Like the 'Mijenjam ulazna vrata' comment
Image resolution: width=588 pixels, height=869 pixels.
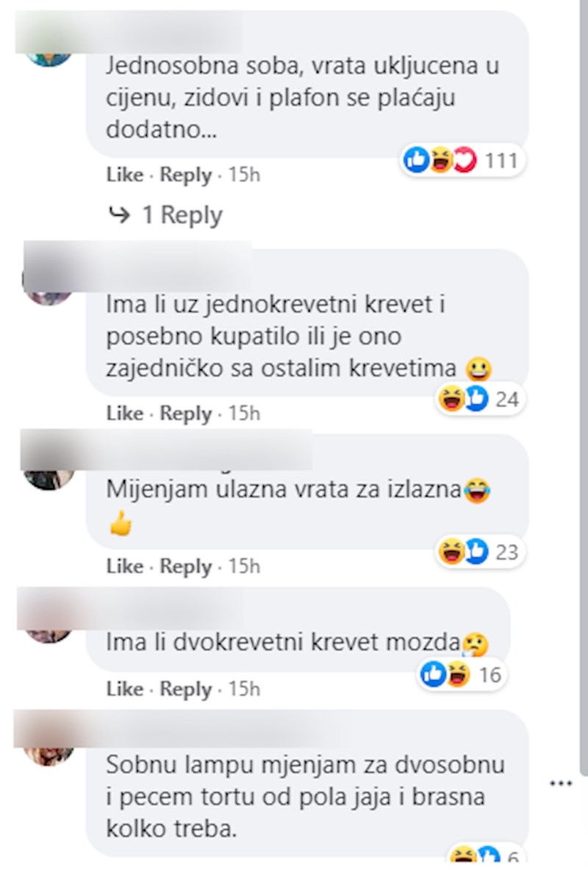pyautogui.click(x=125, y=566)
